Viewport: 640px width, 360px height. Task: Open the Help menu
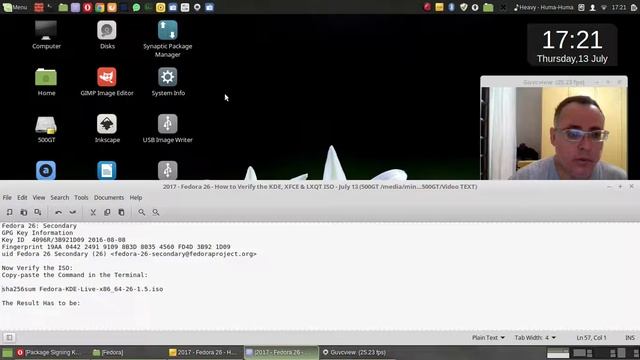tap(136, 198)
